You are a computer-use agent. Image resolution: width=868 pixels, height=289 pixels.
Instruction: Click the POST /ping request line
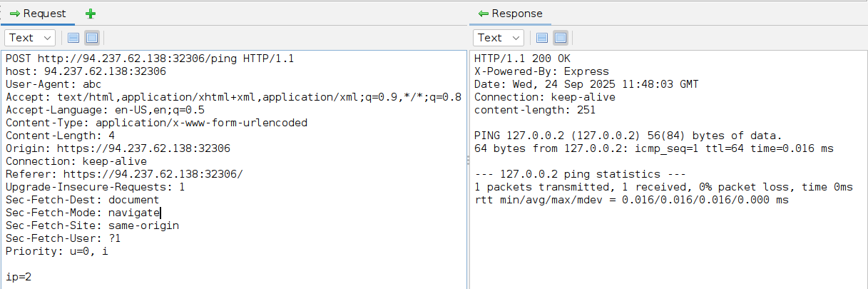[x=150, y=59]
